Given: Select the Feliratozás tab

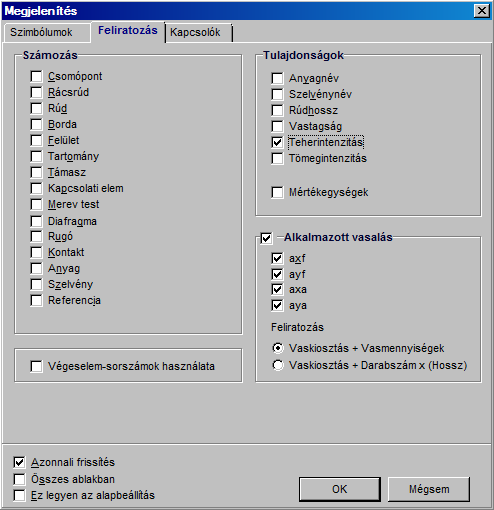Looking at the screenshot, I should pyautogui.click(x=128, y=31).
